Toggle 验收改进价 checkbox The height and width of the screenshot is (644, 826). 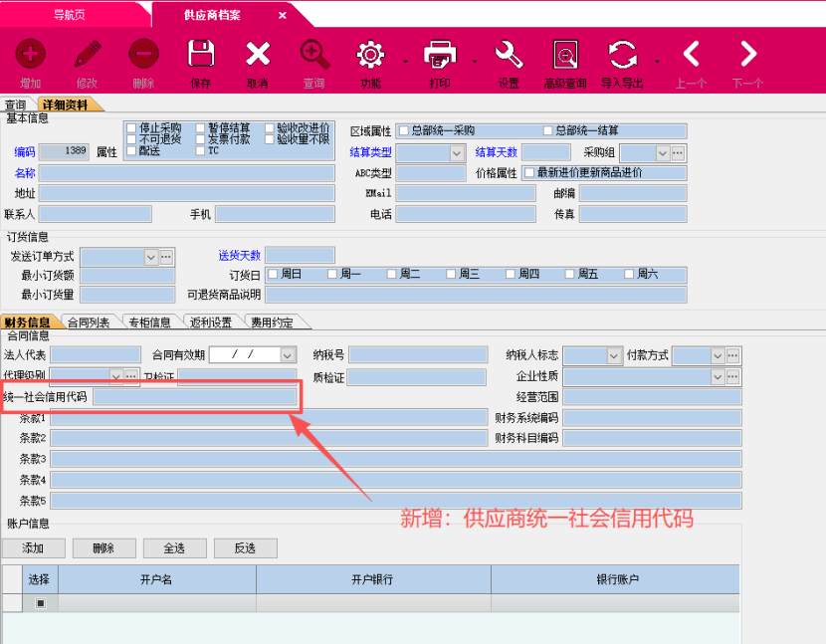[269, 128]
